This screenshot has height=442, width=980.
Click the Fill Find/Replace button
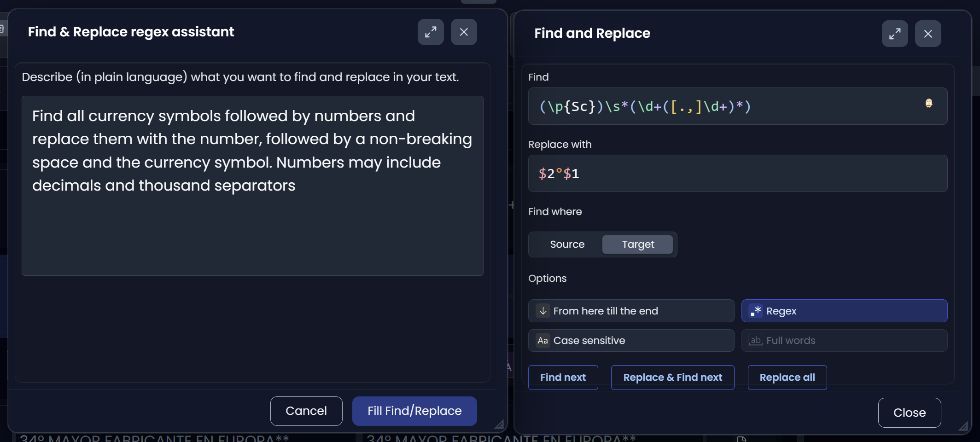[414, 411]
